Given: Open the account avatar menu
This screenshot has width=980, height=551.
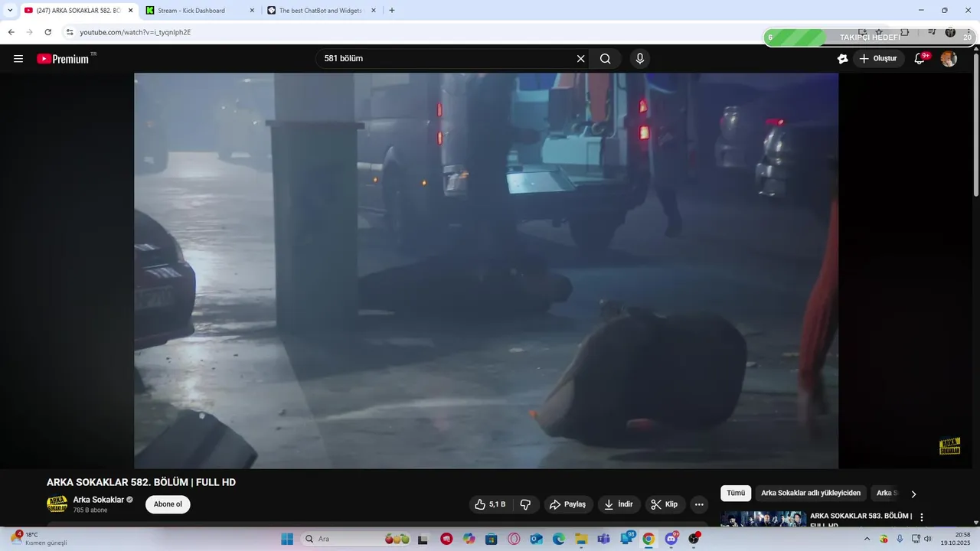Looking at the screenshot, I should pos(949,59).
